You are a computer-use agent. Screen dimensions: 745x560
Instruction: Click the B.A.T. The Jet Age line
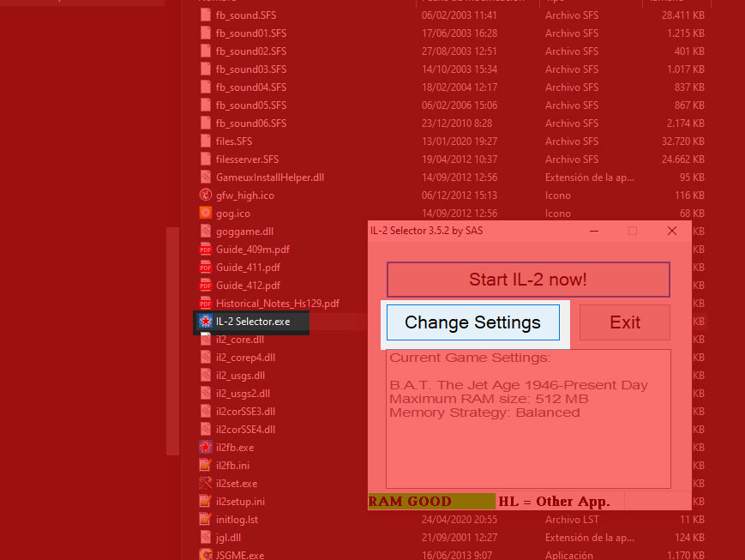click(x=519, y=385)
